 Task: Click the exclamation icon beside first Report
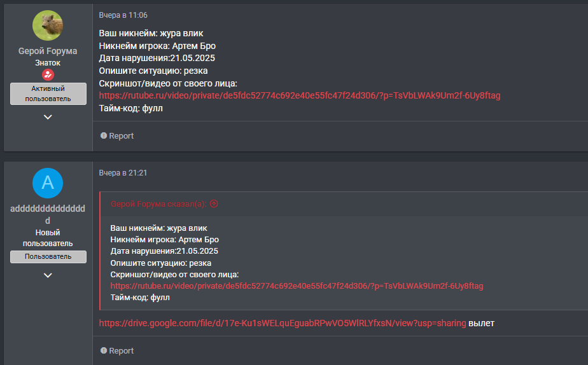point(104,135)
